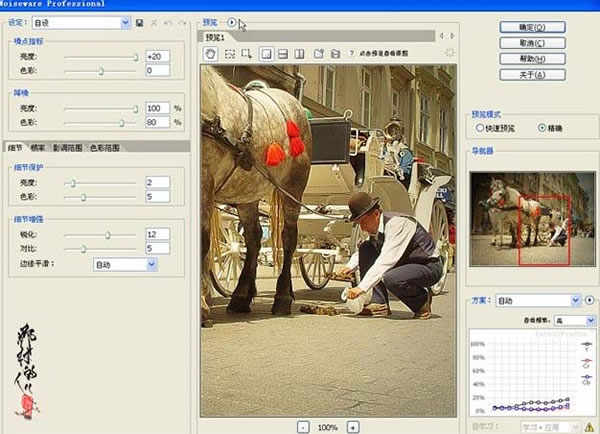
Task: Pick the selection tool with arrow cursor
Action: [247, 54]
